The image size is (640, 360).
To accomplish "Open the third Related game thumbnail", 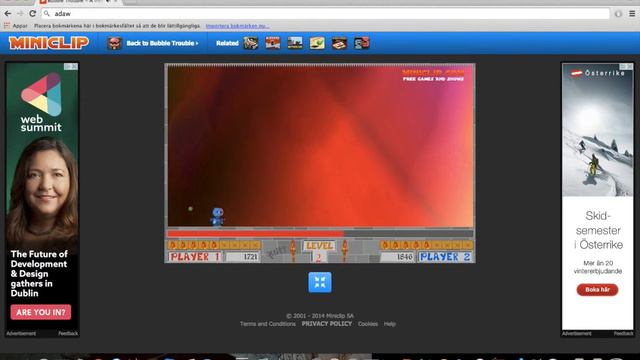I will pyautogui.click(x=295, y=43).
